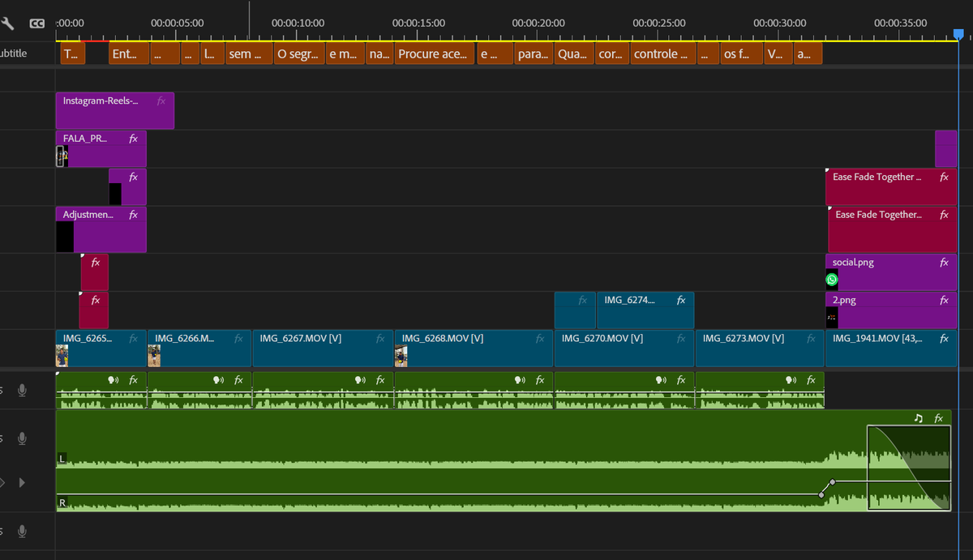Select the 'O segr...' subtitle clip

click(x=298, y=53)
